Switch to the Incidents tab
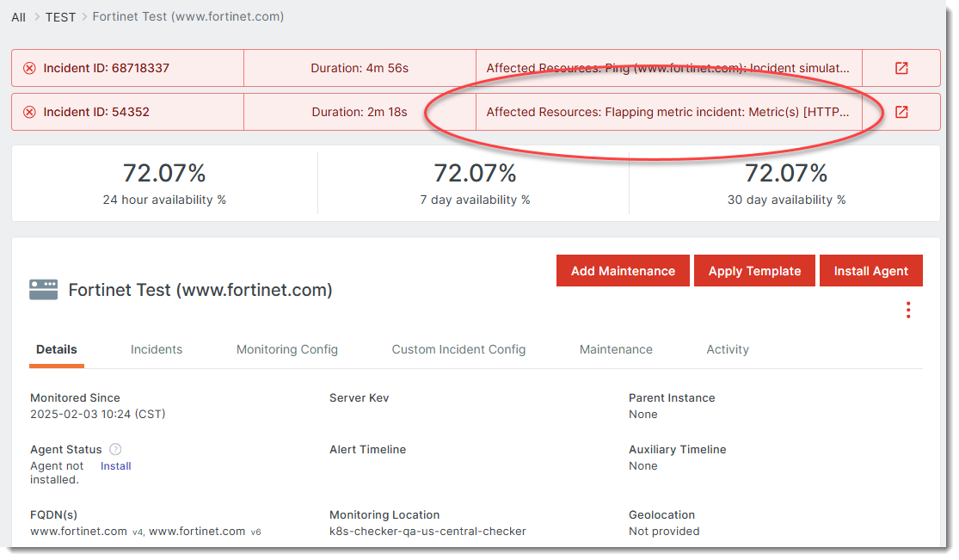 click(157, 349)
